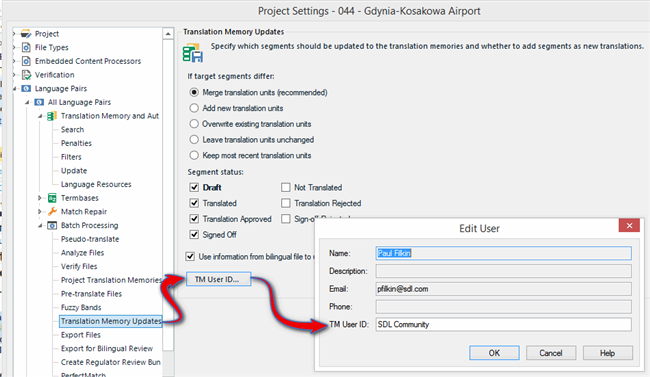Click the Phone input field
This screenshot has width=650, height=377.
504,306
